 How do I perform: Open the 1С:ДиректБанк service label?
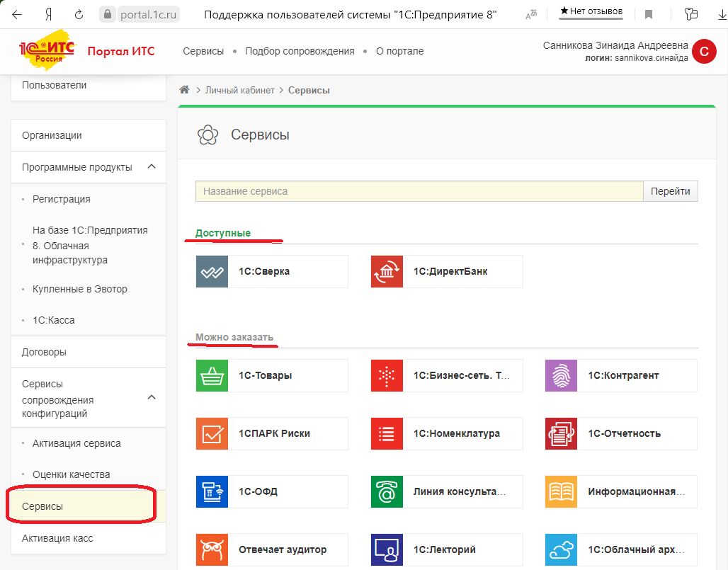450,271
